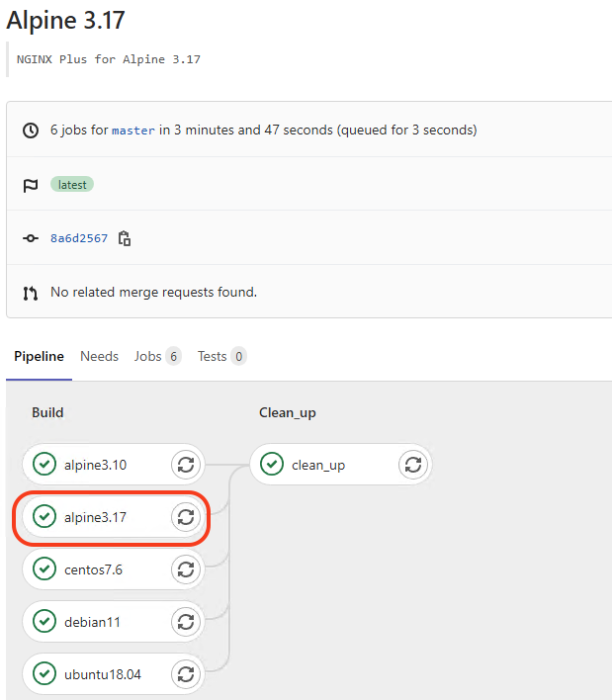Screen dimensions: 612x700
Task: Retry the ubuntu18.04 job
Action: tap(186, 674)
